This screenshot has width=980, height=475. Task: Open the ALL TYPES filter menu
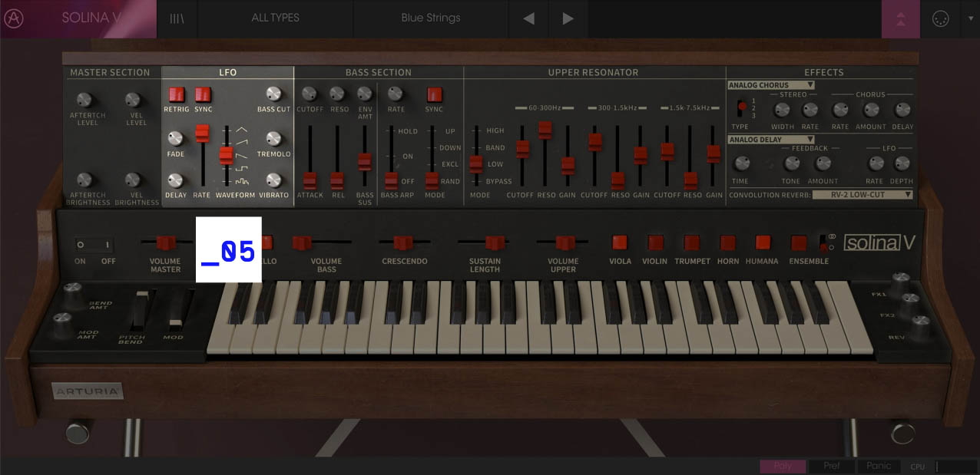[275, 18]
